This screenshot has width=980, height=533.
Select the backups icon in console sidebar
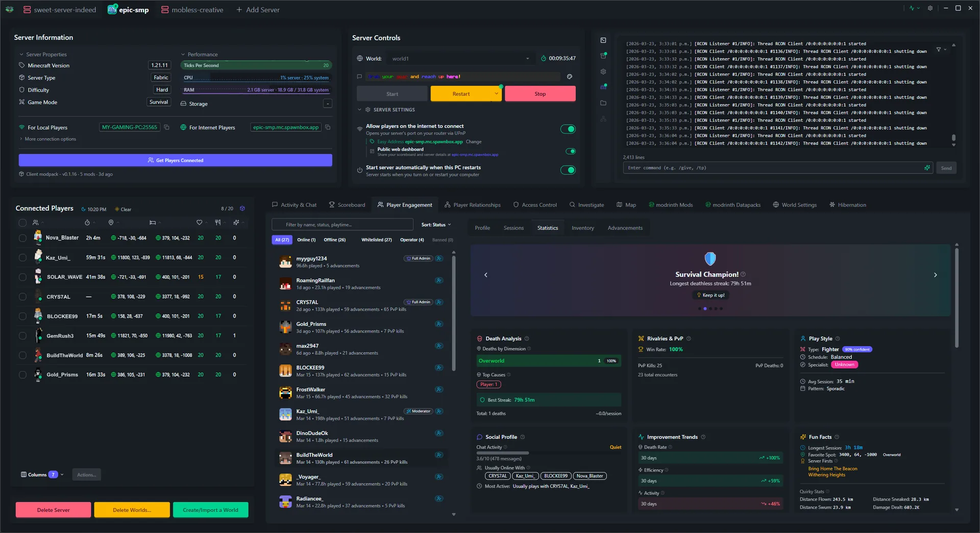tap(603, 56)
